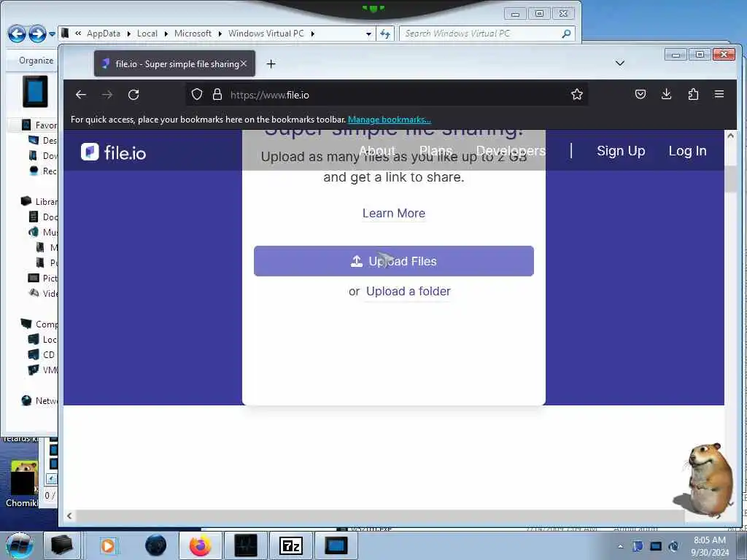Open the Organize menu in Explorer
The height and width of the screenshot is (560, 747).
(36, 61)
